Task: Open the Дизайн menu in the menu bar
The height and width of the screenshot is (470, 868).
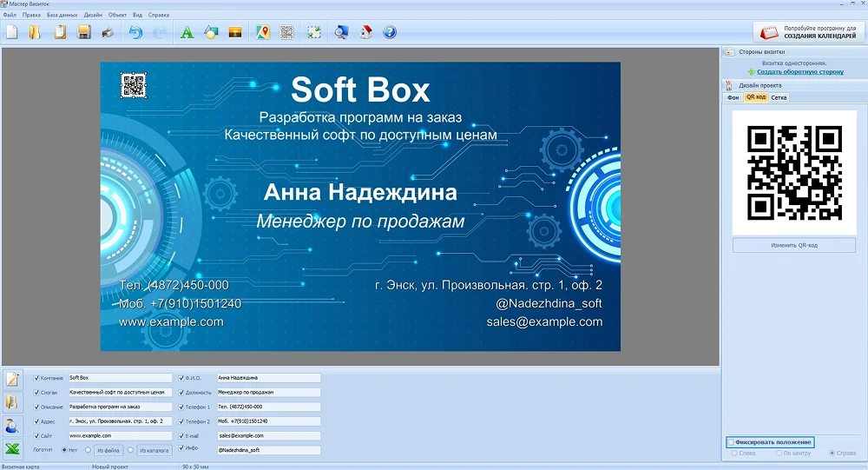Action: point(93,15)
